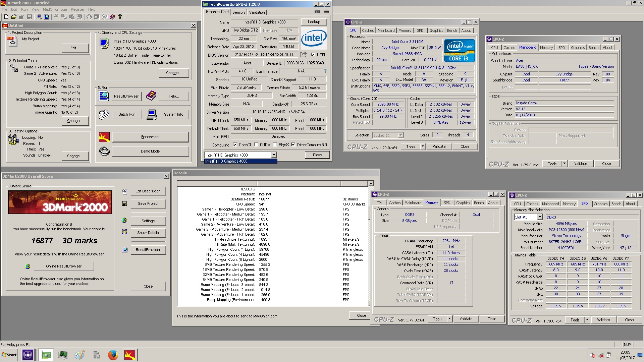Click the Intel Core i3 logo in CPU-Z

(459, 51)
